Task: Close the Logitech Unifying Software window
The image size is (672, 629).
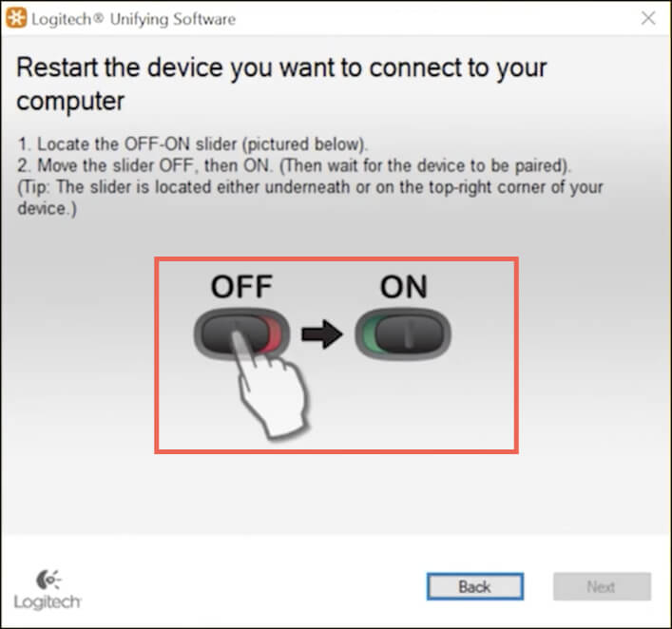Action: click(648, 18)
